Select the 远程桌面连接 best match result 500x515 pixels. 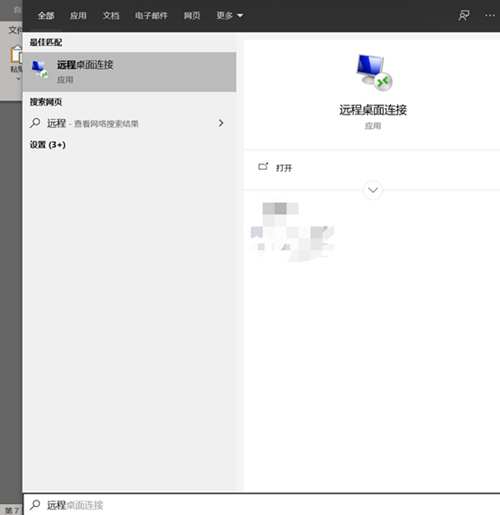coord(130,72)
